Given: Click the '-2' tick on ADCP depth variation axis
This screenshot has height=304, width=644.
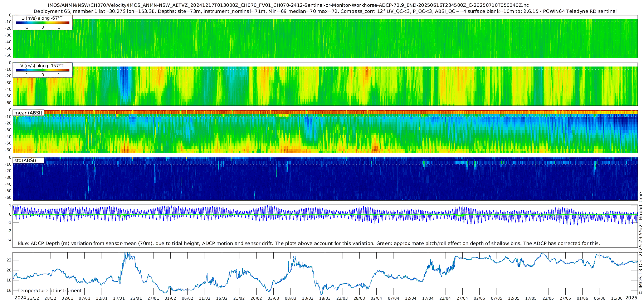Looking at the screenshot, I should [x=10, y=231].
